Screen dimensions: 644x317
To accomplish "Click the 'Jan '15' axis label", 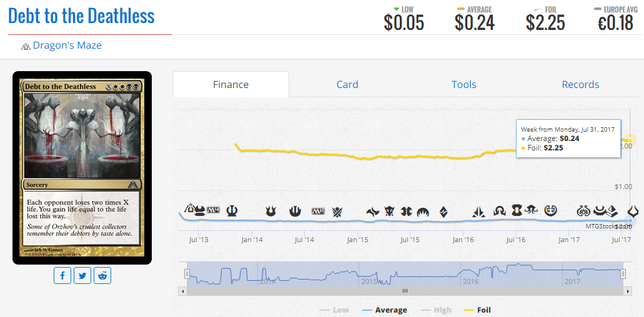I will click(x=357, y=240).
